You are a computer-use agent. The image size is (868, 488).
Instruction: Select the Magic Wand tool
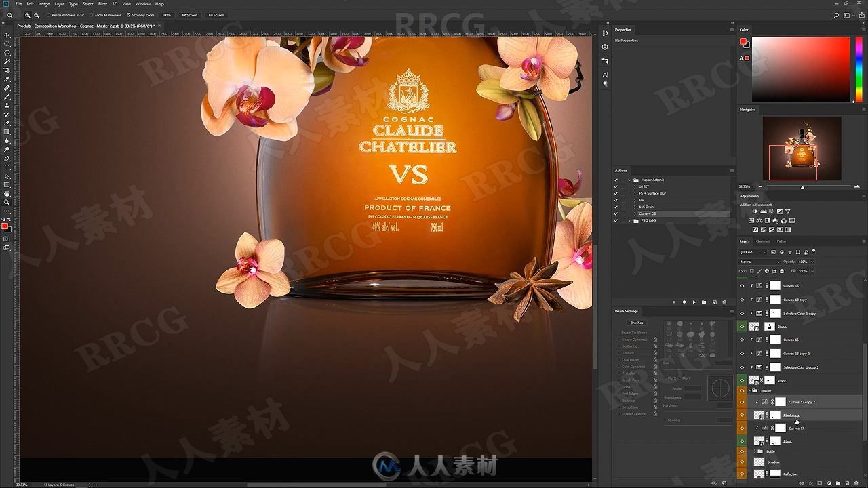7,62
